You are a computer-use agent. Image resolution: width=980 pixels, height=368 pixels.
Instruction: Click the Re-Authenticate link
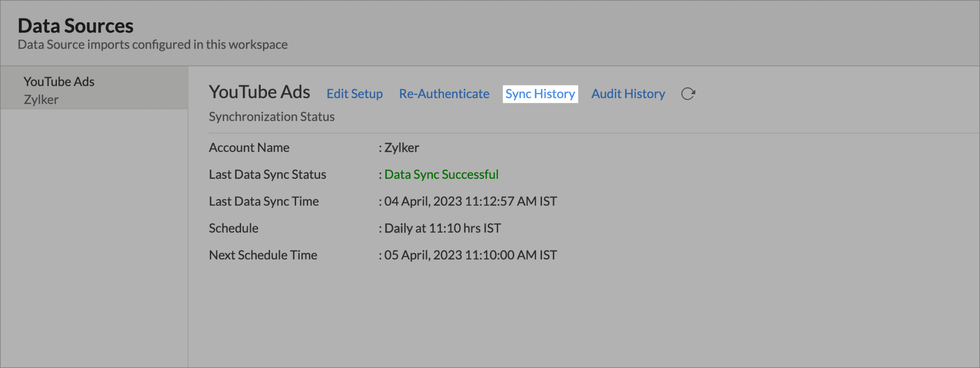coord(444,94)
